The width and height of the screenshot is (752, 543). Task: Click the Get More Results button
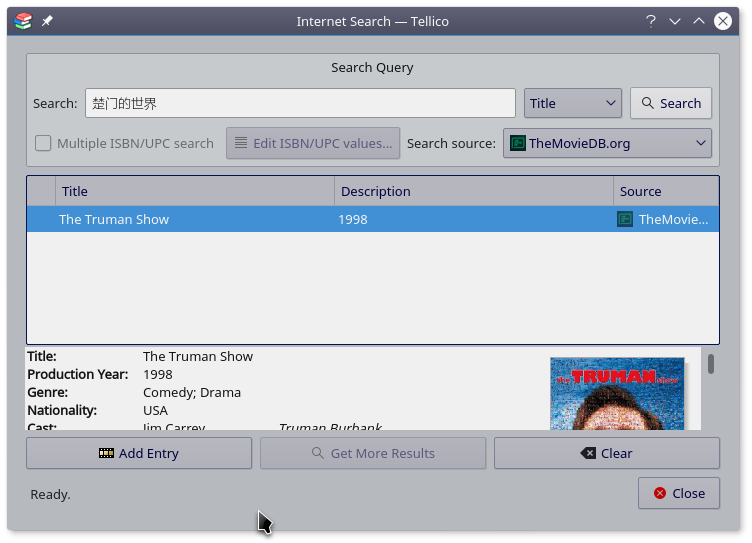373,453
